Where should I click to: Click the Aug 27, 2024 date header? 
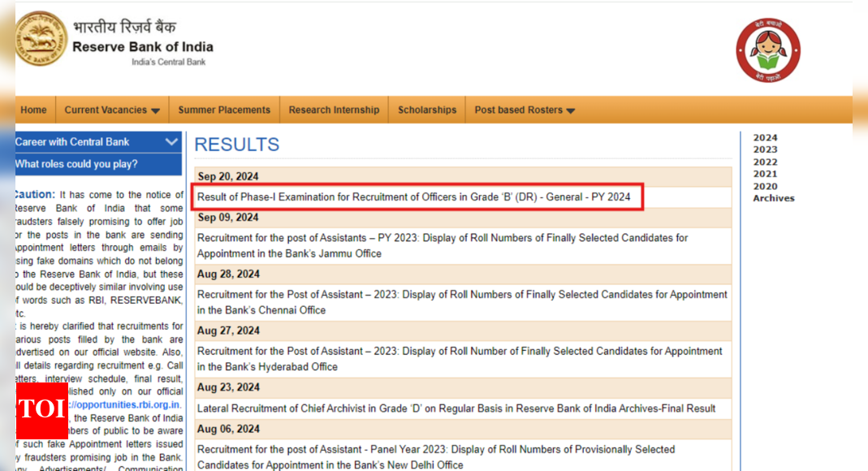(228, 331)
